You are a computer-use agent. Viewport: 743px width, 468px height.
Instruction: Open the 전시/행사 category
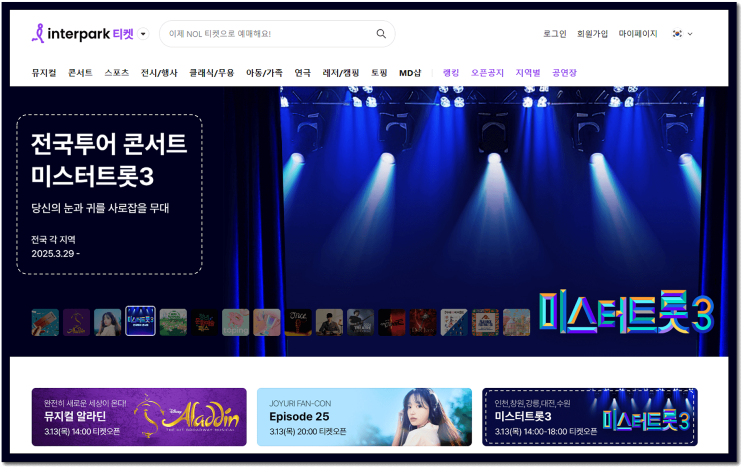point(159,72)
